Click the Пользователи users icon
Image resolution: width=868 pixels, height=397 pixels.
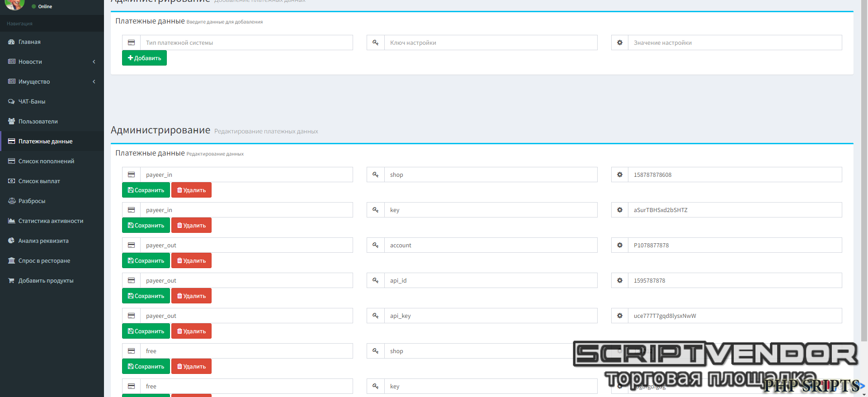click(11, 122)
